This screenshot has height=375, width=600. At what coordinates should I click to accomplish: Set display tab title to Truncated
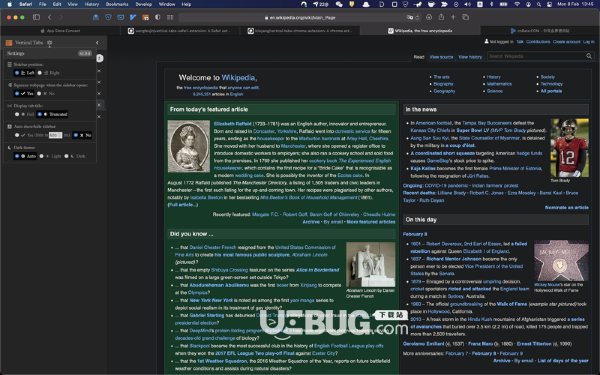[52, 114]
